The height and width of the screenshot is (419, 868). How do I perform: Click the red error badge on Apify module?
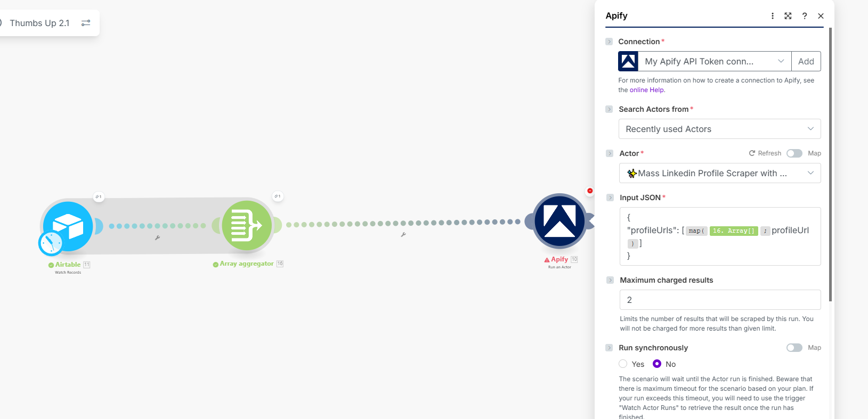coord(590,191)
